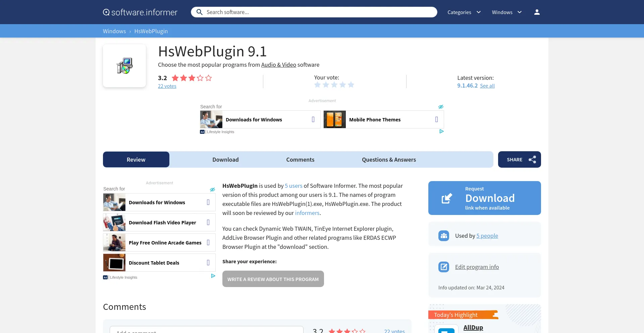
Task: Click the share icon in SHARE button
Action: (532, 160)
